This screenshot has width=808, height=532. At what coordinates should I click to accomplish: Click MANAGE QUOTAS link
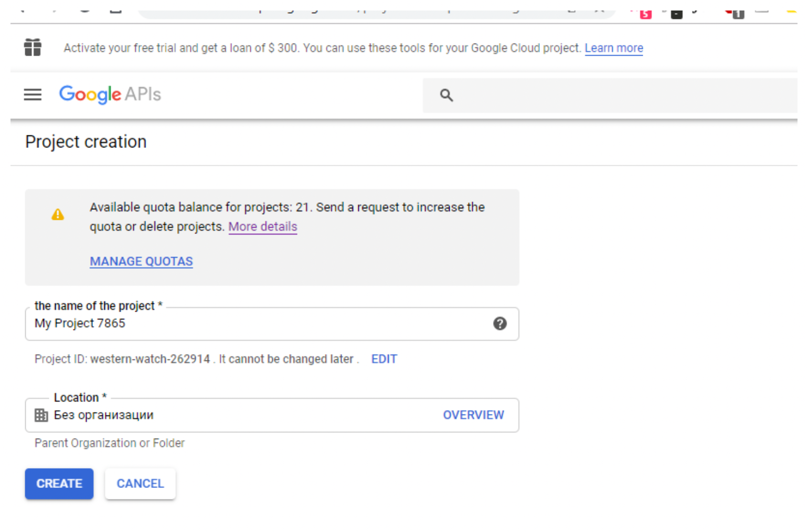pos(141,261)
